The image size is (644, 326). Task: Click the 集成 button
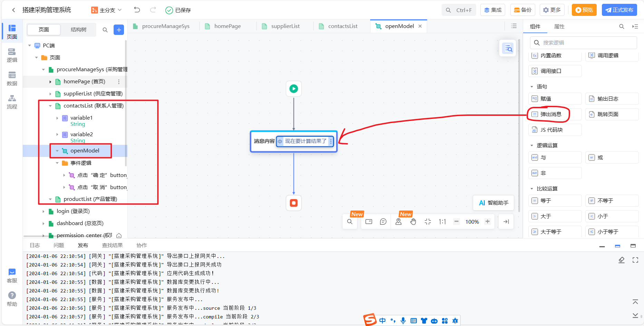pyautogui.click(x=493, y=10)
